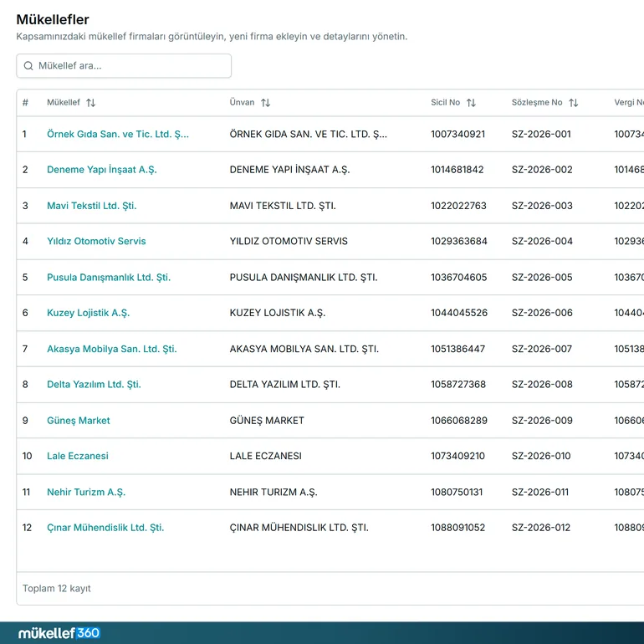This screenshot has width=644, height=644.
Task: Sort by the Mükellef column arrows
Action: click(x=91, y=103)
